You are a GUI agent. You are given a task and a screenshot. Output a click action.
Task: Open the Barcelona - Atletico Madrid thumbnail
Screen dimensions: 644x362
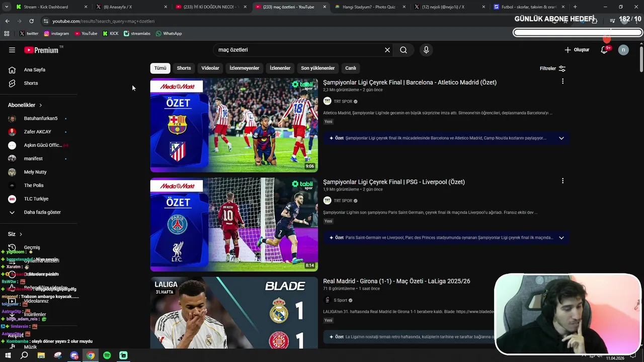[234, 125]
